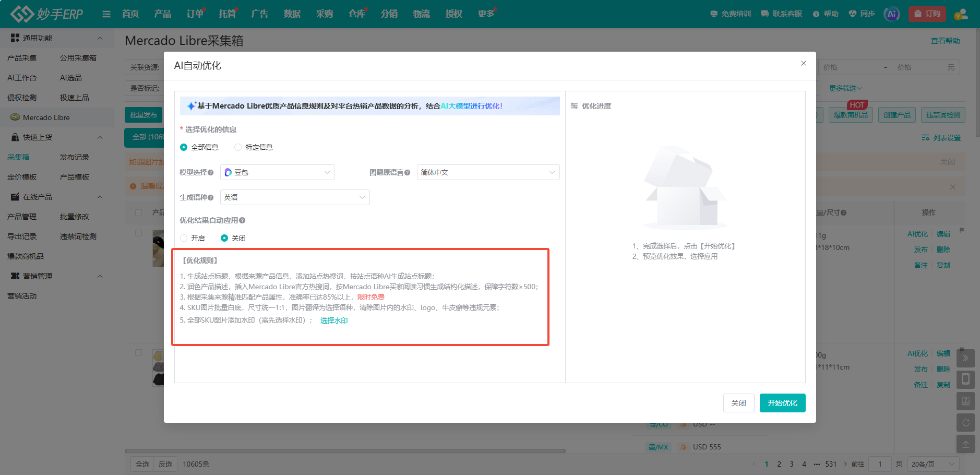This screenshot has height=475, width=980.
Task: Click the 妙手ERP logo
Action: pyautogui.click(x=47, y=14)
